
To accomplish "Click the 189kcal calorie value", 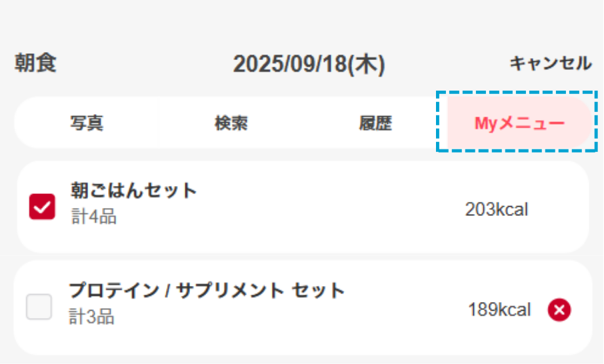I will [x=499, y=310].
